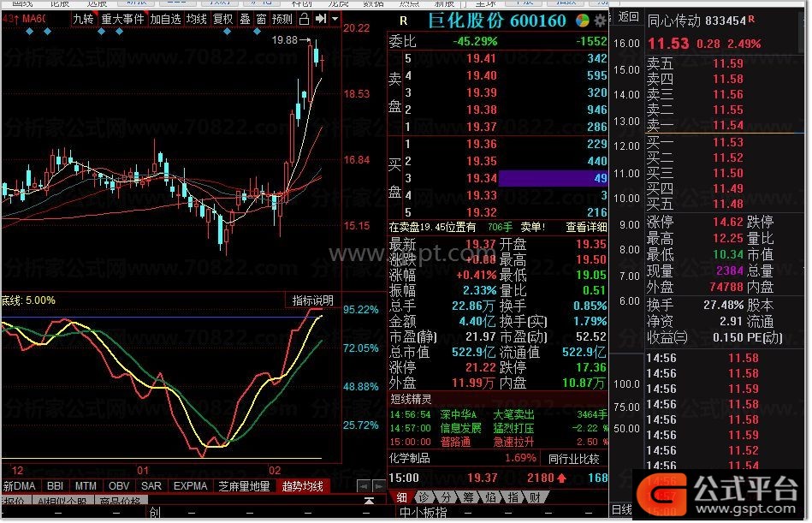
Task: Click the 短线精灵 panel header
Action: click(x=411, y=399)
